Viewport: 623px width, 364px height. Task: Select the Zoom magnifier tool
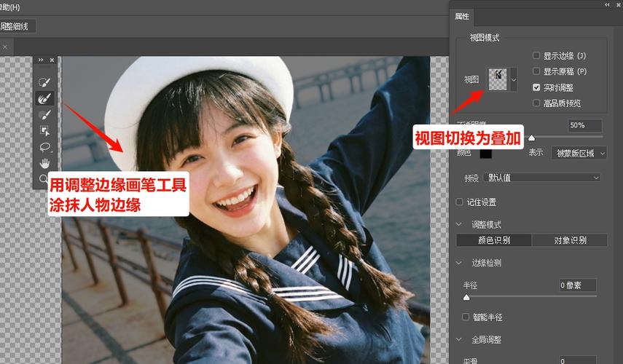44,178
